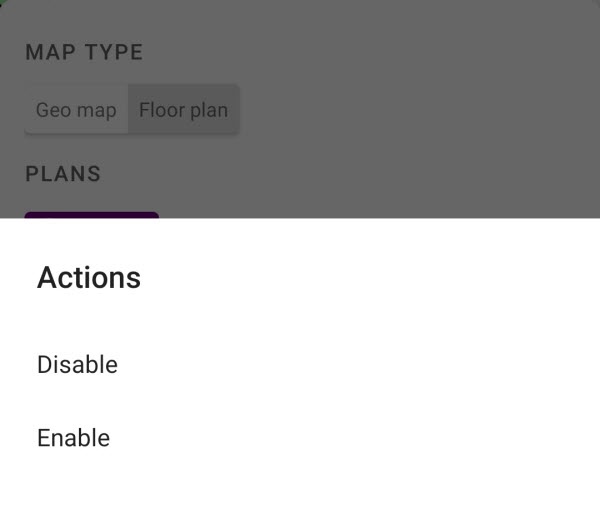Screen dimensions: 600x510
Task: Select Disable in the Actions sheet
Action: coord(78,365)
